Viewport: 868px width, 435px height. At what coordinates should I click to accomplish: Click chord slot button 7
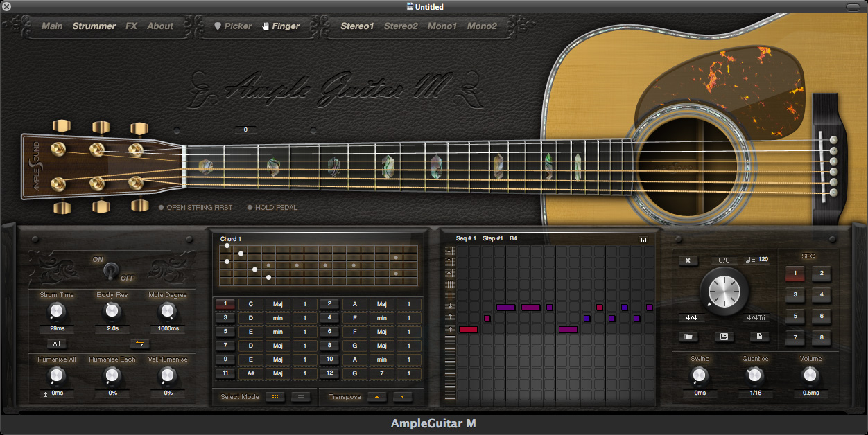pos(225,346)
